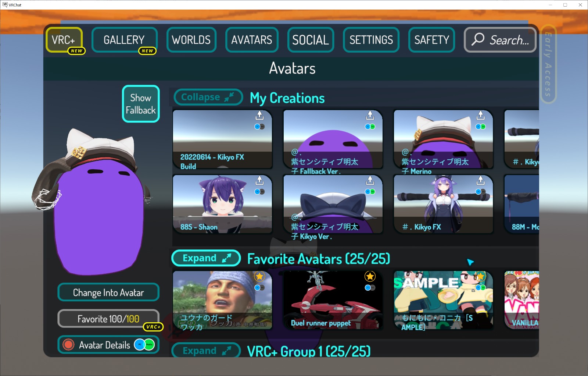Open the Settings tab

pos(371,40)
